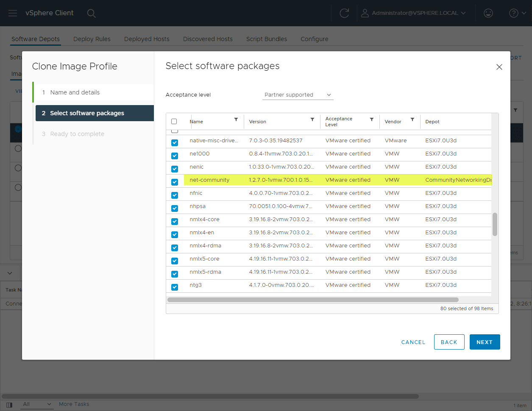The width and height of the screenshot is (532, 411).
Task: Click the refresh icon in header
Action: [x=344, y=13]
